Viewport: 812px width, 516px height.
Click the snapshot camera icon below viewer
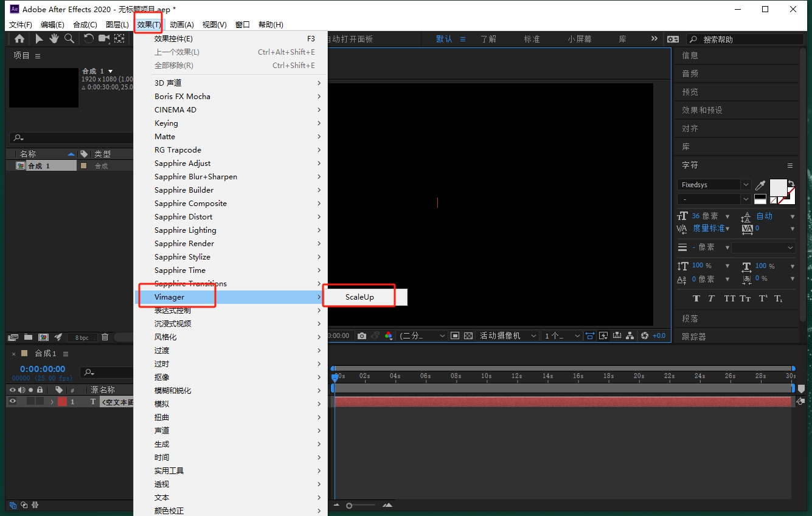(x=362, y=335)
